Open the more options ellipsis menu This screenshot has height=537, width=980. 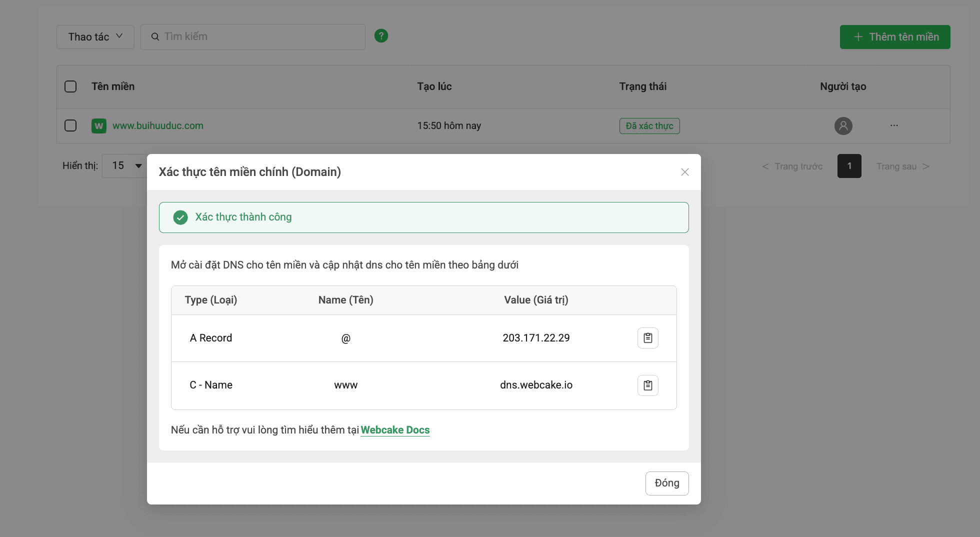tap(893, 125)
